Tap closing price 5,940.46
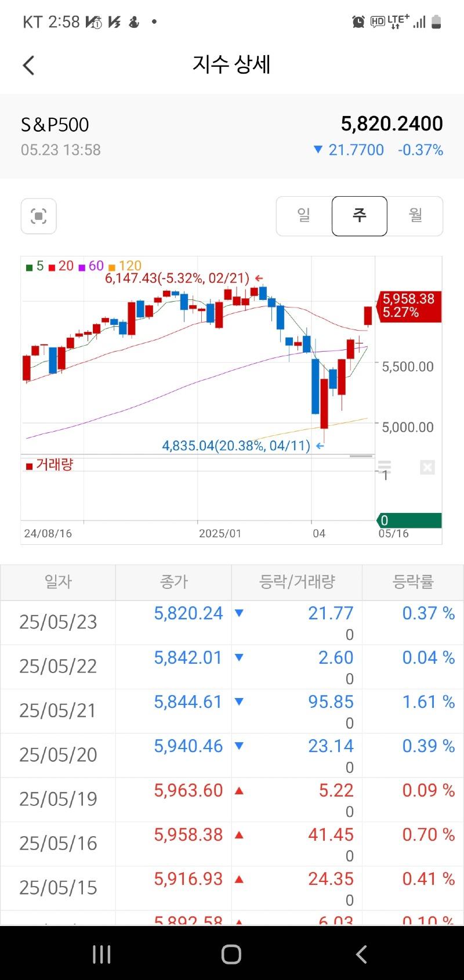464x980 pixels. click(x=188, y=746)
